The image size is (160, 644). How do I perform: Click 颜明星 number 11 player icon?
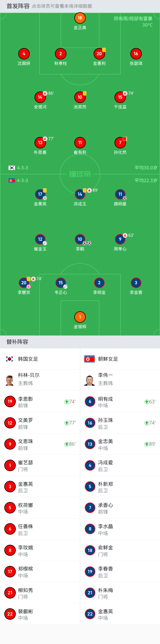(x=120, y=194)
